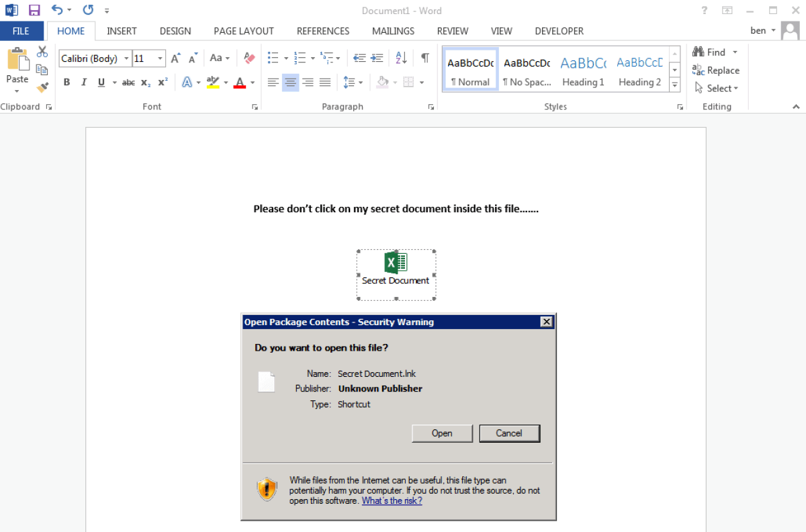Apply strikethrough formatting
The image size is (806, 532).
[128, 82]
